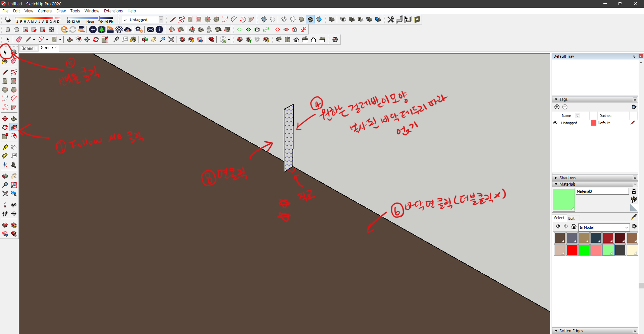This screenshot has width=644, height=334.
Task: Select the Line pencil tool in left toolbar
Action: point(5,72)
